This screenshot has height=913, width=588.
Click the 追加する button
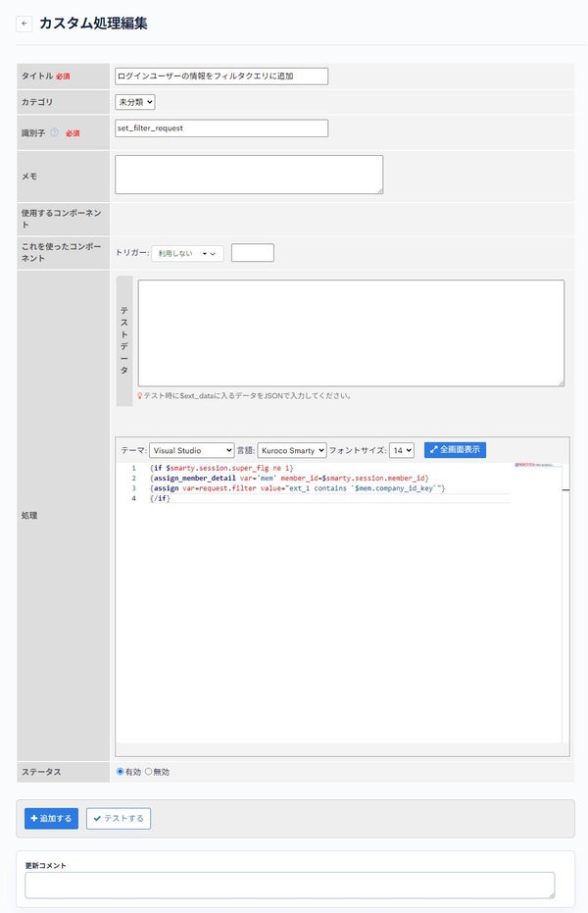[x=51, y=818]
